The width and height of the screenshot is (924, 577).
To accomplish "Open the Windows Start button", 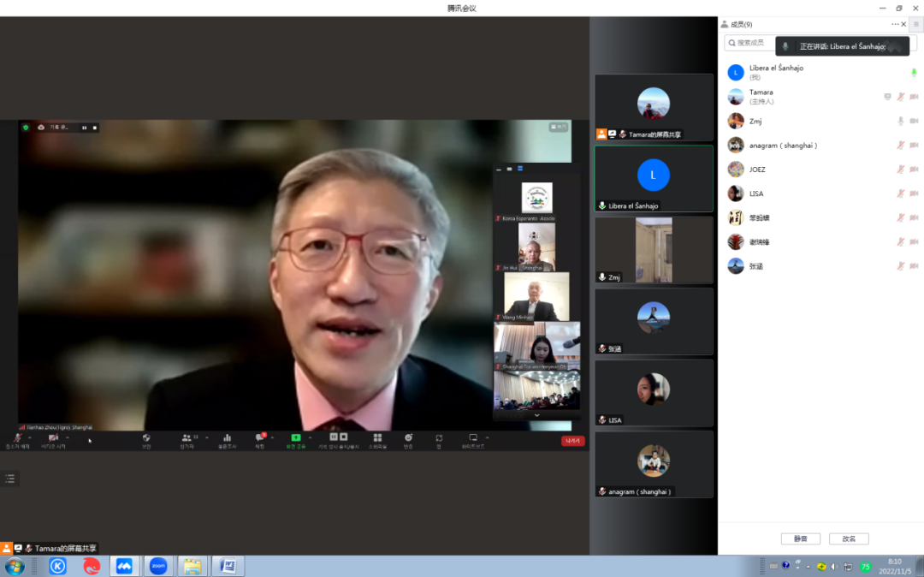I will [x=15, y=567].
